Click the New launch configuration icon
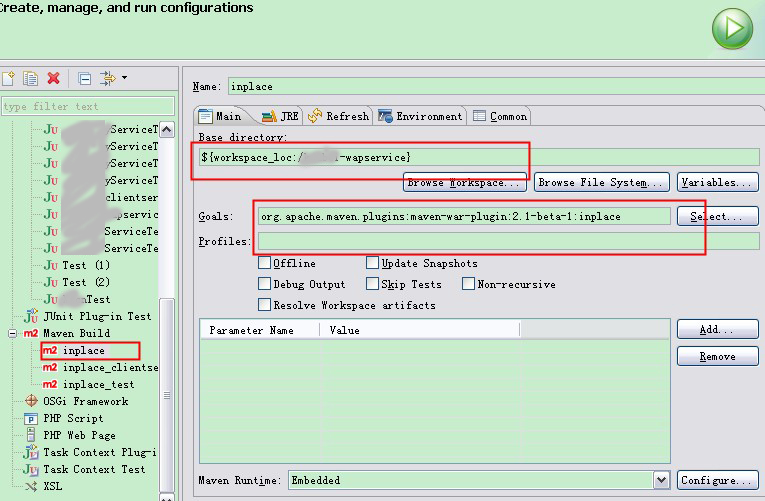The width and height of the screenshot is (765, 501). (8, 78)
